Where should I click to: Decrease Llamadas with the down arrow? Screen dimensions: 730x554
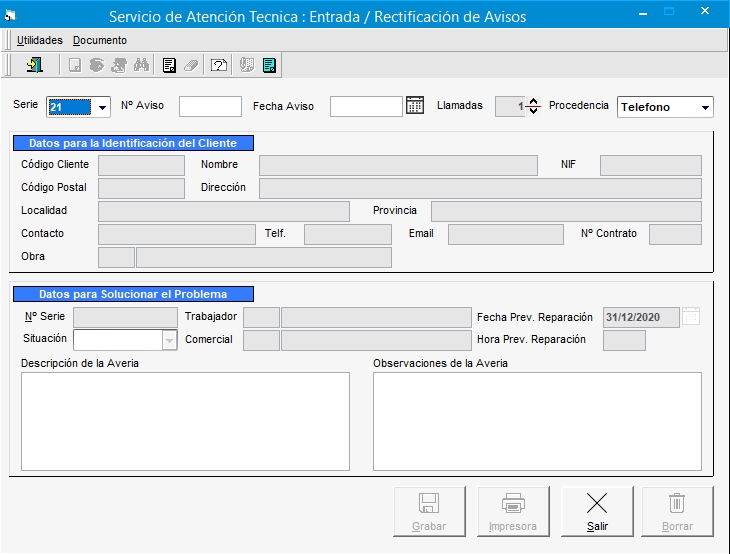(534, 111)
